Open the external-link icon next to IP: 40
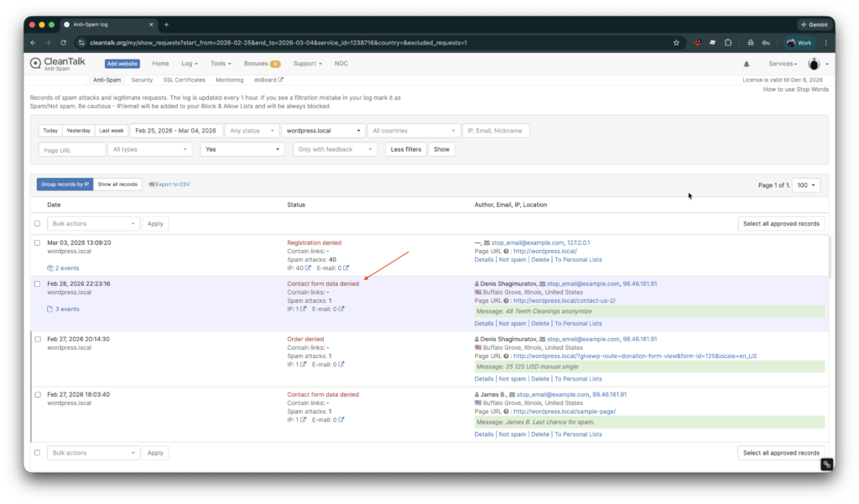Screen dimensions: 859x504 (x=307, y=268)
